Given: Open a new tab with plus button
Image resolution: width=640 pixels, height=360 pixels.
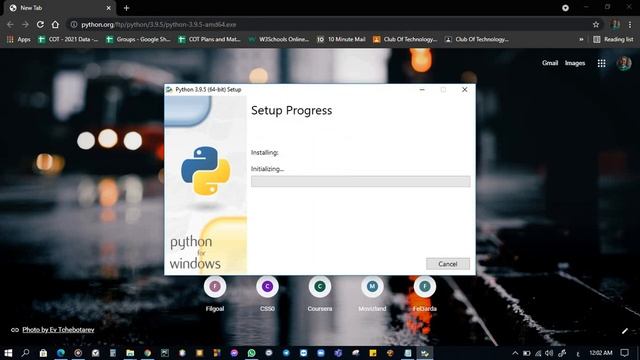Looking at the screenshot, I should pyautogui.click(x=127, y=8).
